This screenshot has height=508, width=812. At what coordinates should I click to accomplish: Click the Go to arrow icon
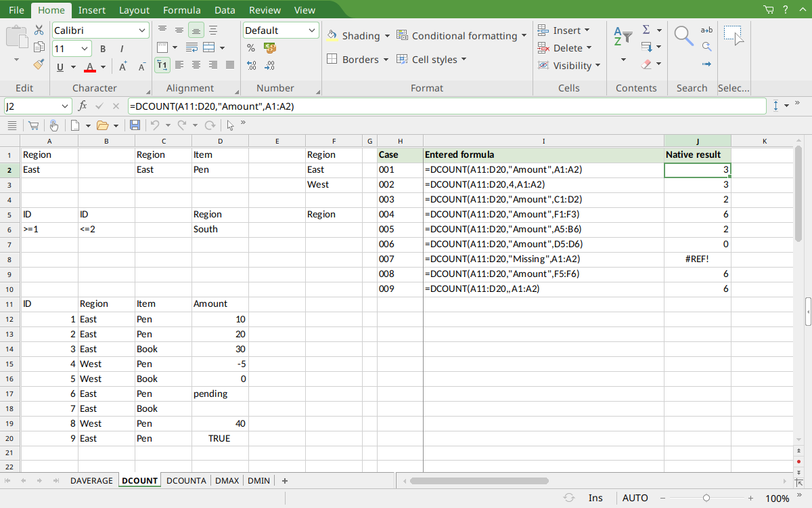click(x=706, y=64)
